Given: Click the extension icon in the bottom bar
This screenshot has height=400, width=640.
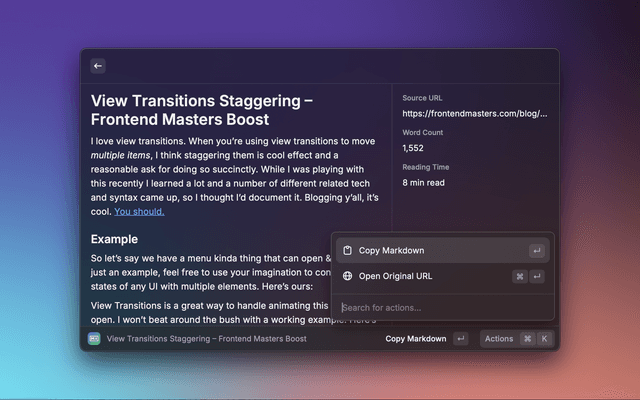Looking at the screenshot, I should [x=94, y=339].
